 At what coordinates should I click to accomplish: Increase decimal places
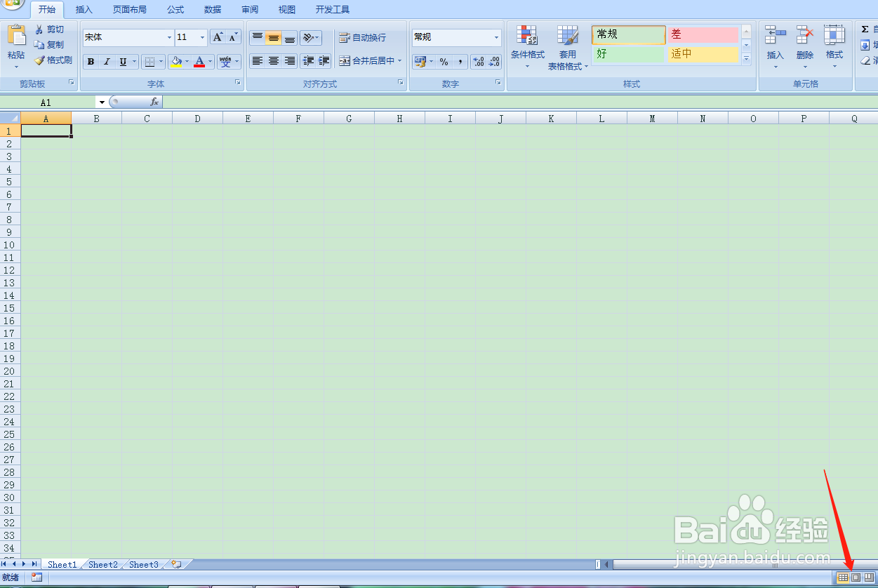click(x=478, y=62)
